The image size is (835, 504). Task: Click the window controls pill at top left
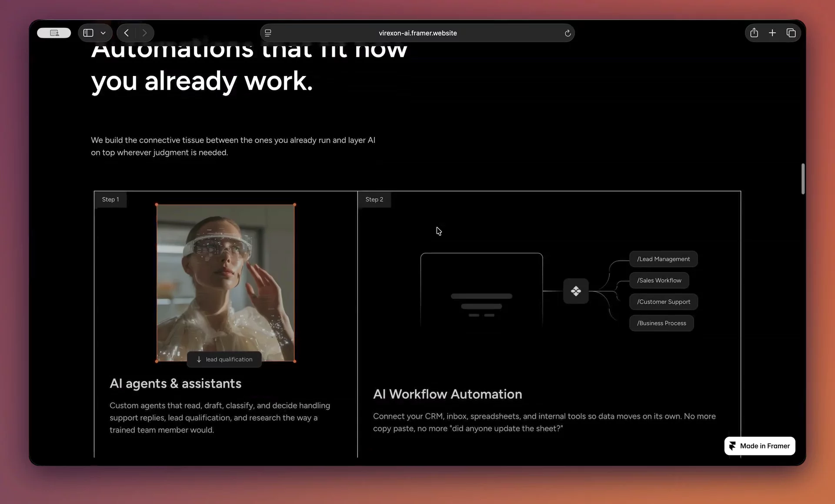54,33
